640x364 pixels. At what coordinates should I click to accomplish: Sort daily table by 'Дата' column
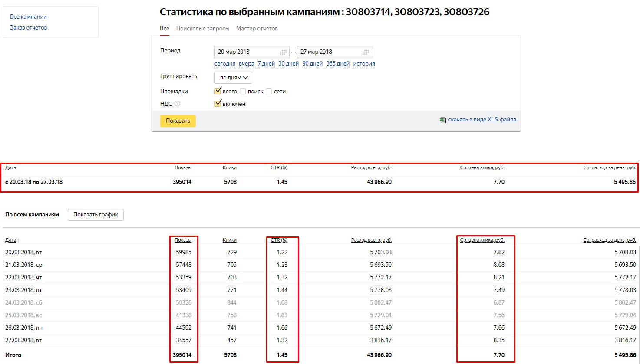10,240
